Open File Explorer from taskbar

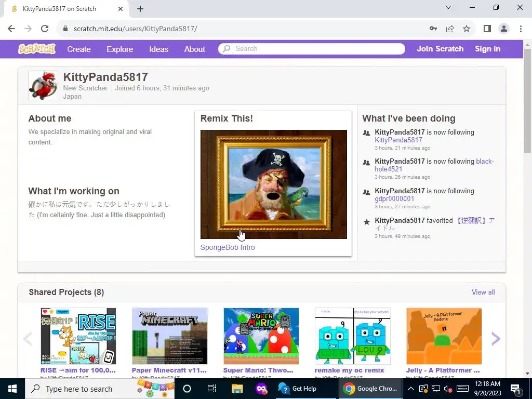[237, 389]
